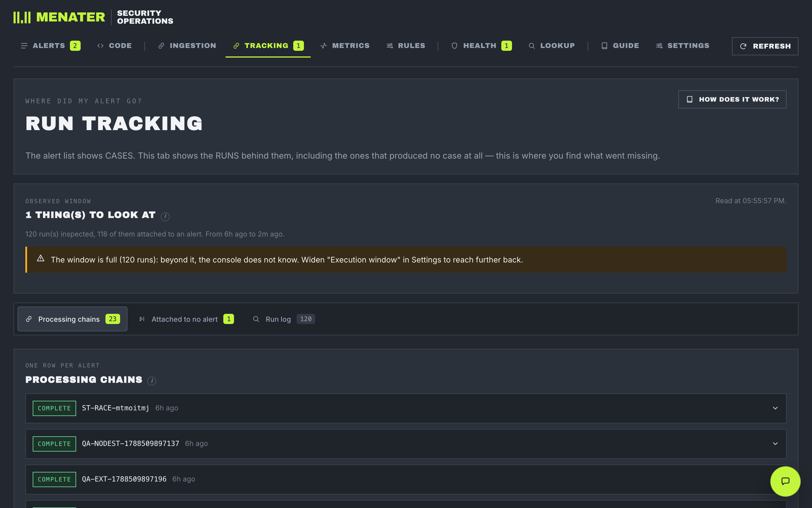Click the COMPLETE badge on QA-EXT-1788509897196 row
The width and height of the screenshot is (812, 508).
click(54, 479)
